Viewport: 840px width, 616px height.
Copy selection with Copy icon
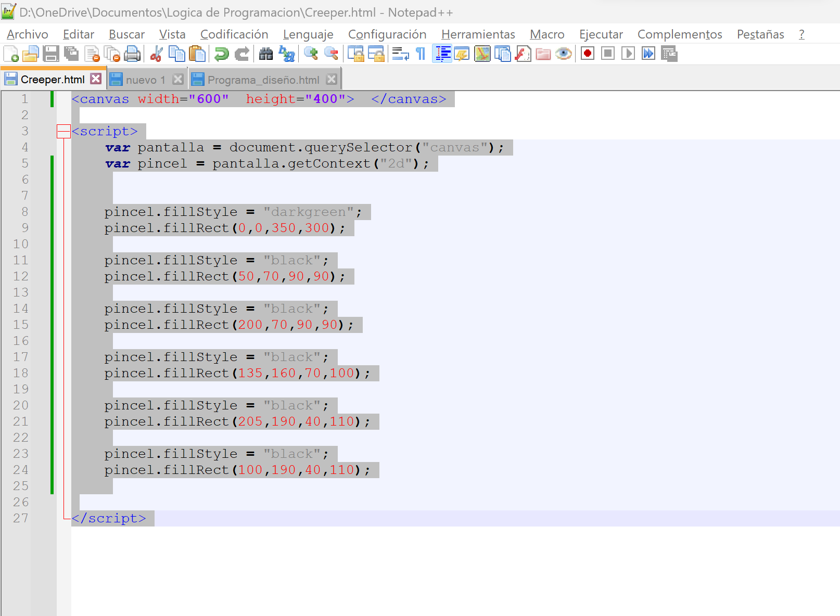177,54
